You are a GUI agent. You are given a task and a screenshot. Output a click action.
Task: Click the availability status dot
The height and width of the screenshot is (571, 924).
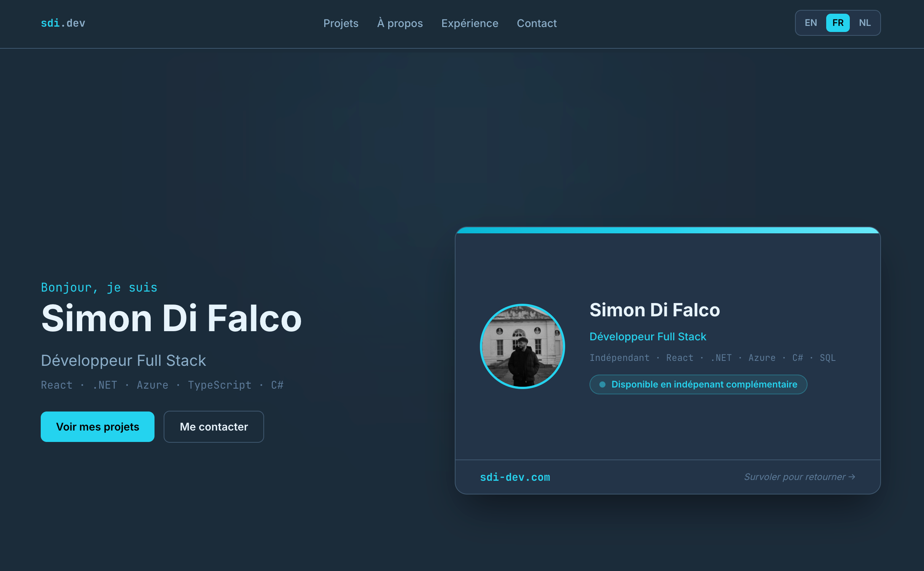tap(602, 384)
